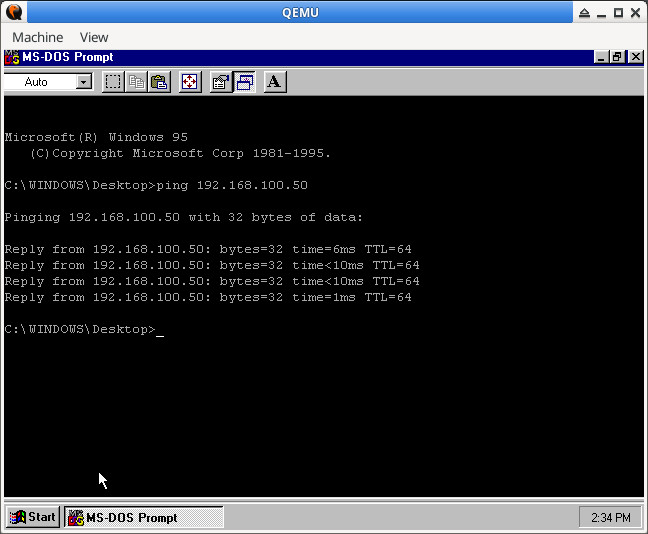Click the QEMU title bar logo icon
This screenshot has height=534, width=648.
(x=14, y=12)
